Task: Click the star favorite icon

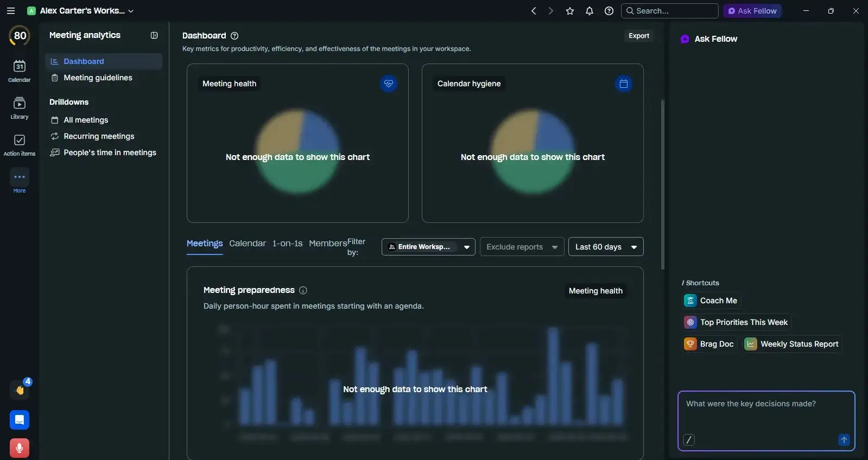Action: [570, 11]
